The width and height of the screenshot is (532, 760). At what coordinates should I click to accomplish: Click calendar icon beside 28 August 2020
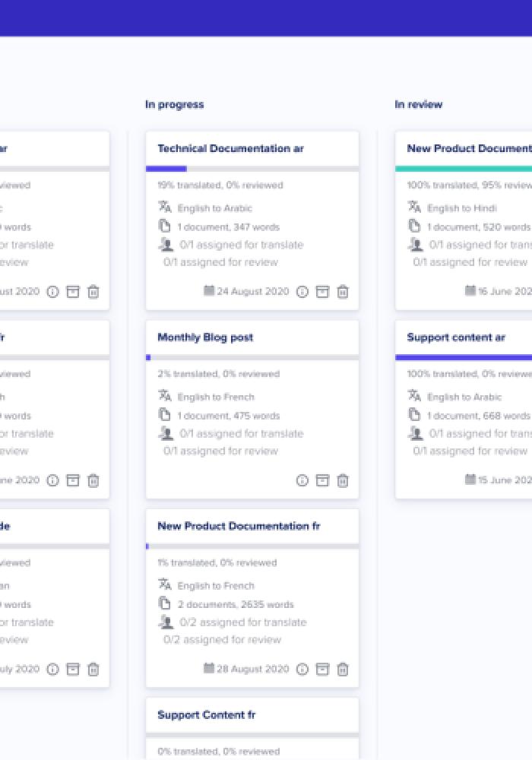click(x=209, y=668)
